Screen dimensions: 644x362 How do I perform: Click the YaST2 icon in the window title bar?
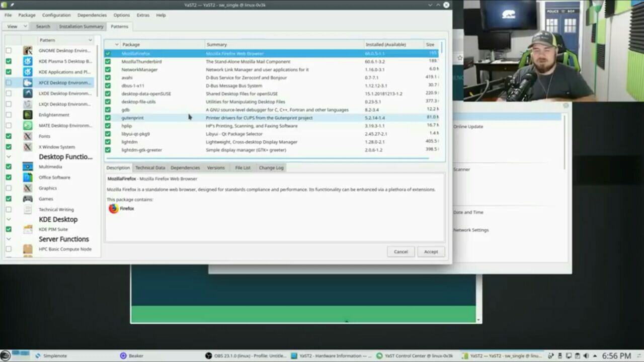5,5
